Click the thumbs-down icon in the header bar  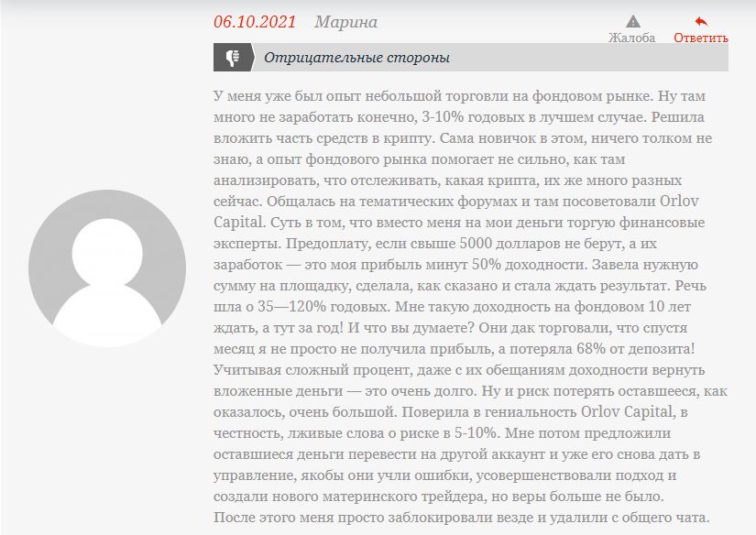(x=234, y=58)
